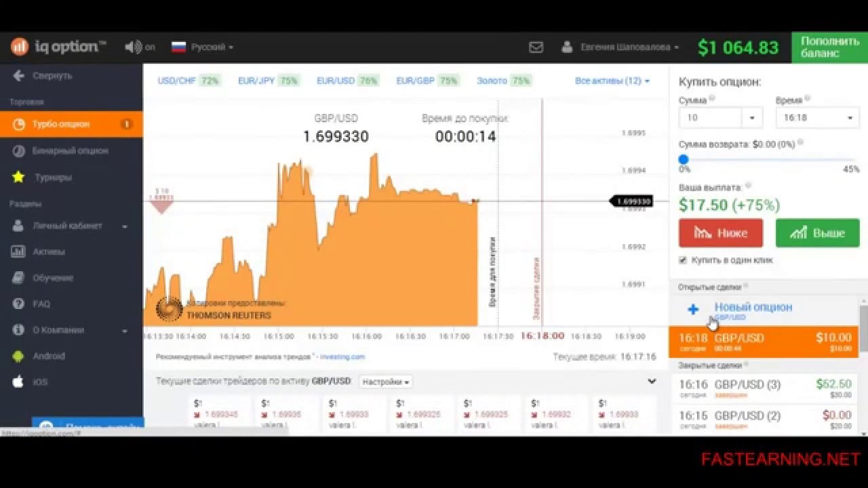Image resolution: width=868 pixels, height=488 pixels.
Task: Open the iOS link
Action: pyautogui.click(x=40, y=382)
